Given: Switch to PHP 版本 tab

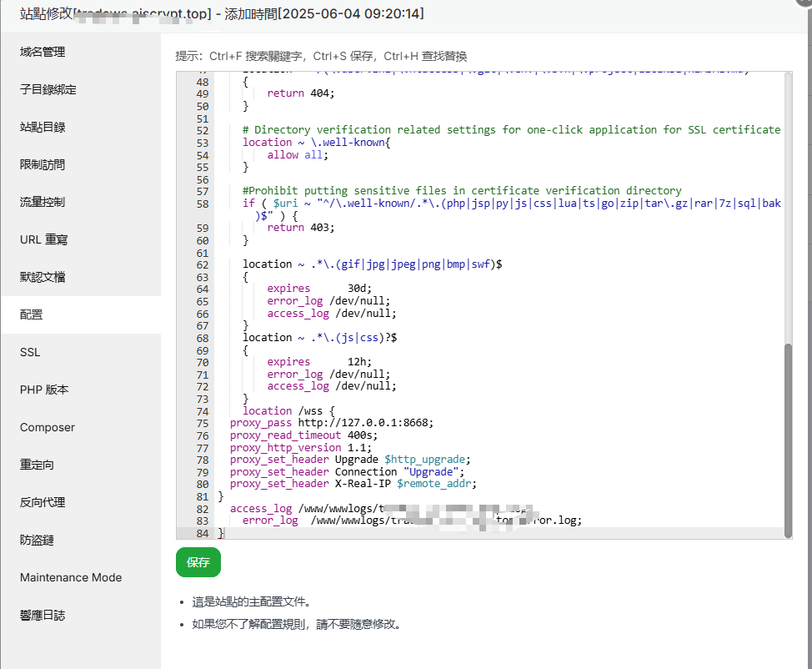Looking at the screenshot, I should 44,390.
